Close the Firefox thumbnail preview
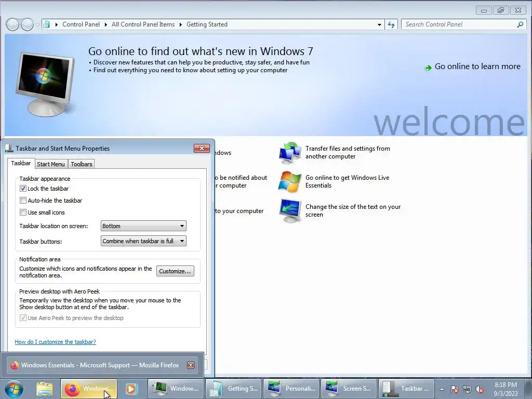This screenshot has height=399, width=532. pyautogui.click(x=191, y=365)
